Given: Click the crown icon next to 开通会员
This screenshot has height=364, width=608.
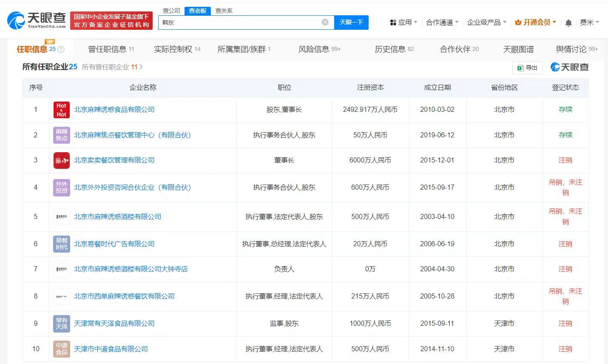Looking at the screenshot, I should coord(517,23).
